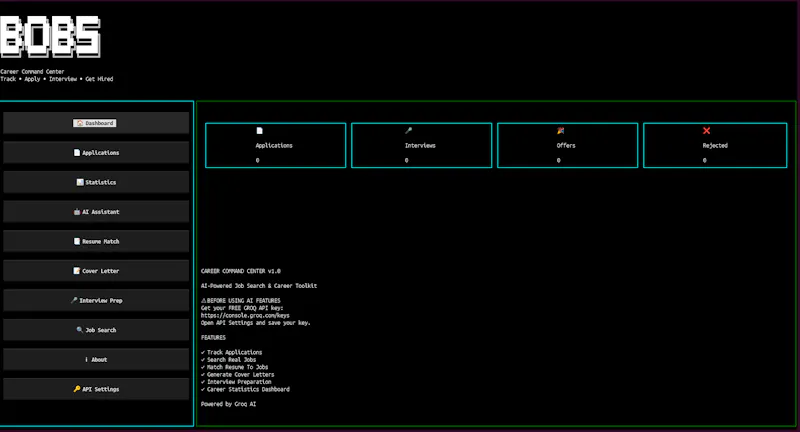This screenshot has width=800, height=432.
Task: Launch the AI Assistant
Action: coord(96,212)
